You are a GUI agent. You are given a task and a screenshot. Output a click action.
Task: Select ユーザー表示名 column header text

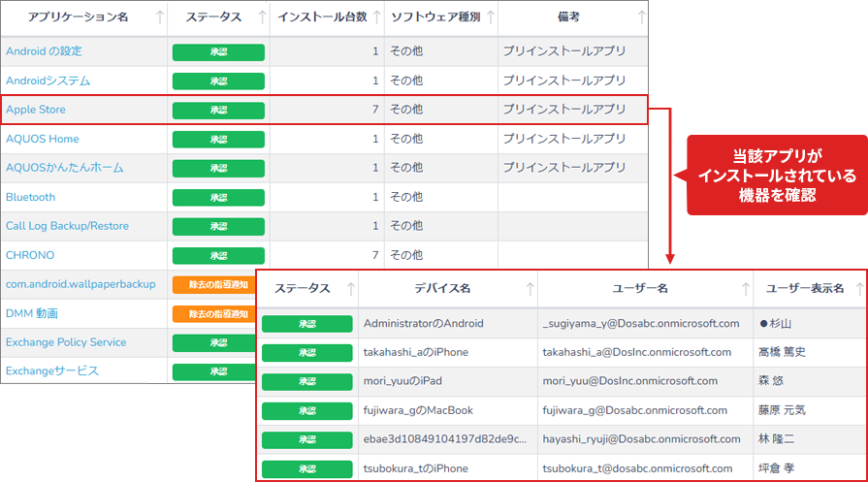tap(805, 288)
